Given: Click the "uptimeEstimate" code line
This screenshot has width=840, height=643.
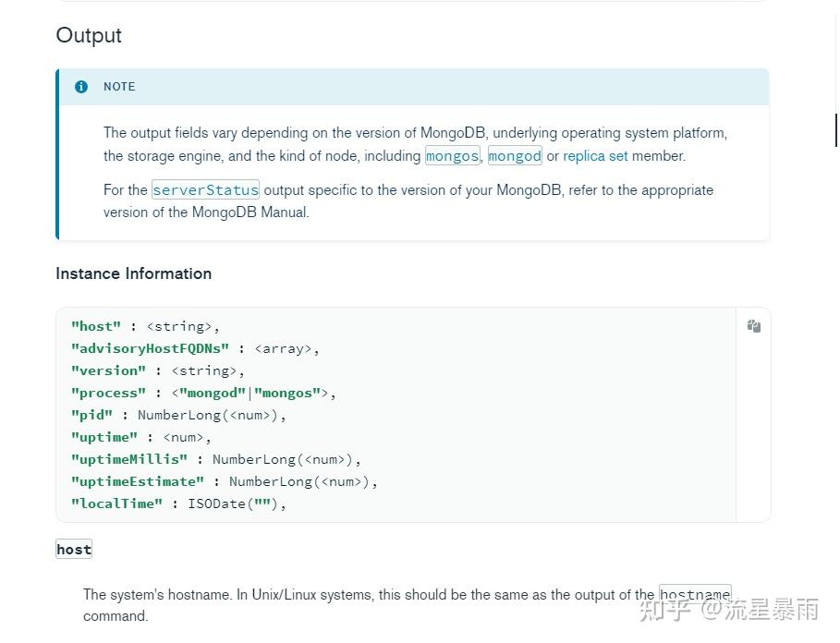Looking at the screenshot, I should tap(225, 481).
